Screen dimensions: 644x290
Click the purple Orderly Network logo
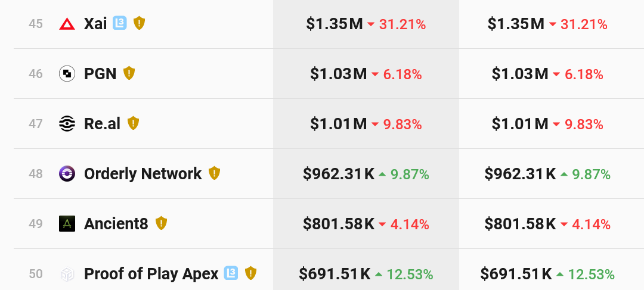tap(67, 174)
